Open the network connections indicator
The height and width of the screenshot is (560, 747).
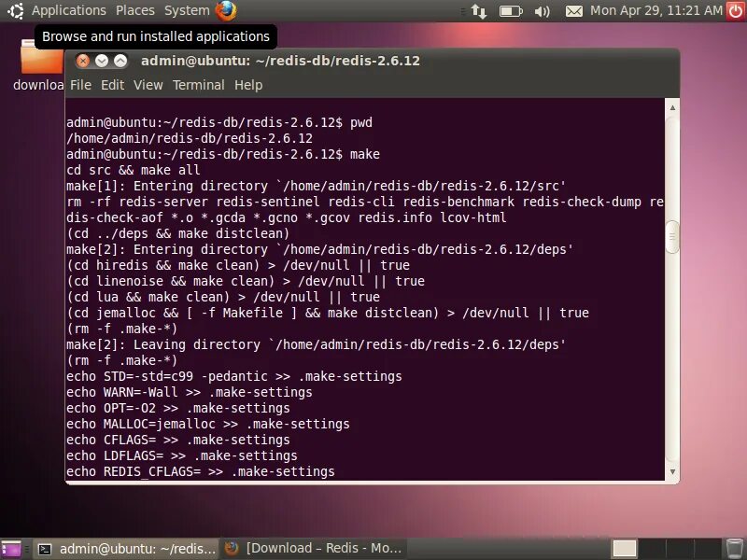point(479,10)
